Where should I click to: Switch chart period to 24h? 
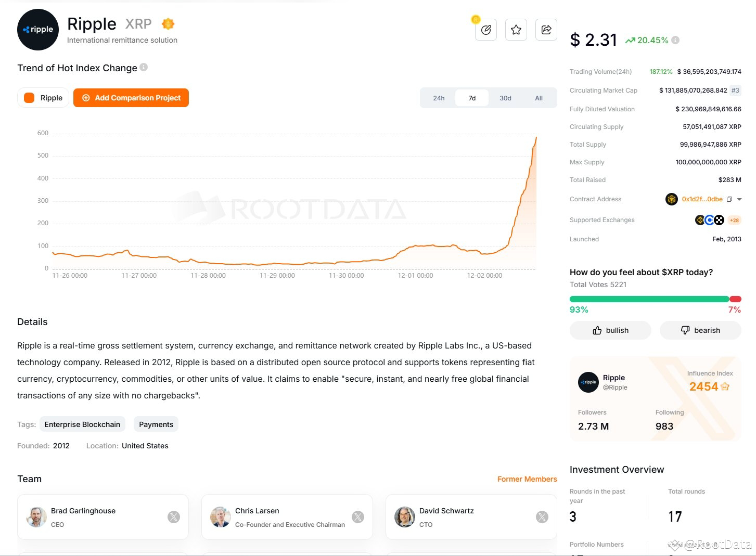(x=439, y=98)
